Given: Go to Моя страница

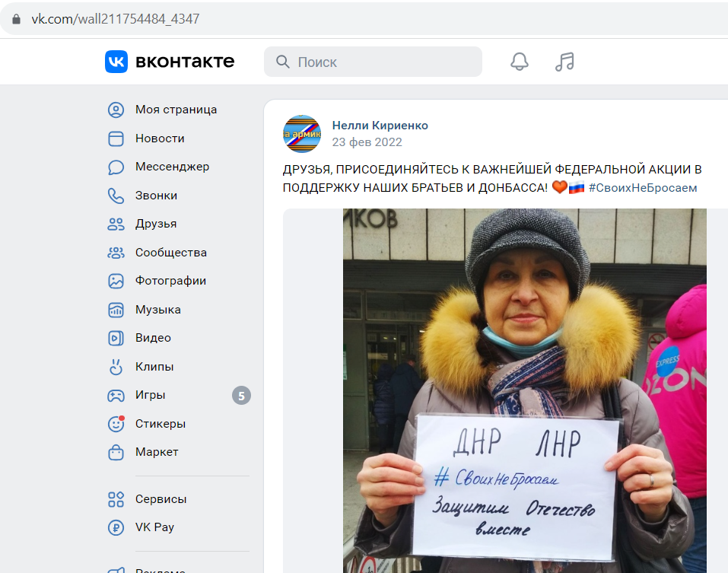Looking at the screenshot, I should pos(178,110).
